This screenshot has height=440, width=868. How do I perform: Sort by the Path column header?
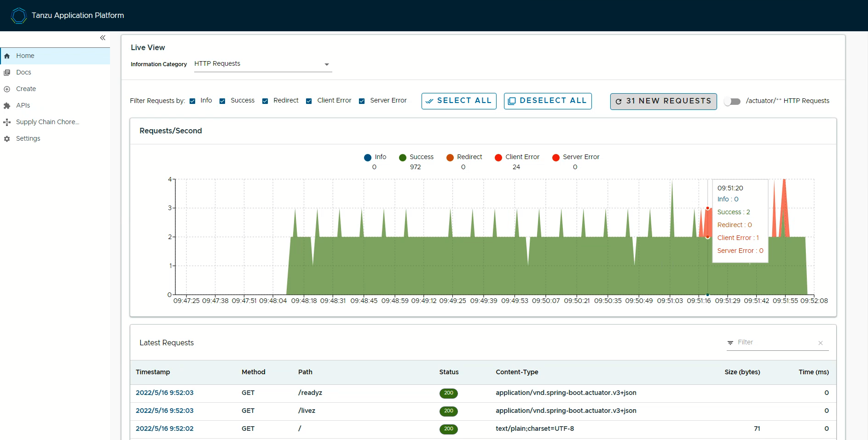305,372
